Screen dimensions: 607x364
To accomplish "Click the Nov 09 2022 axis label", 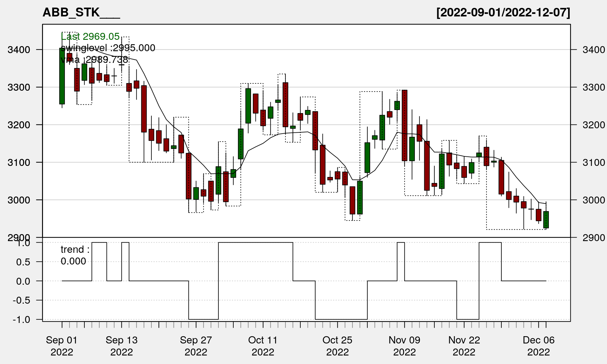I will pyautogui.click(x=404, y=346).
